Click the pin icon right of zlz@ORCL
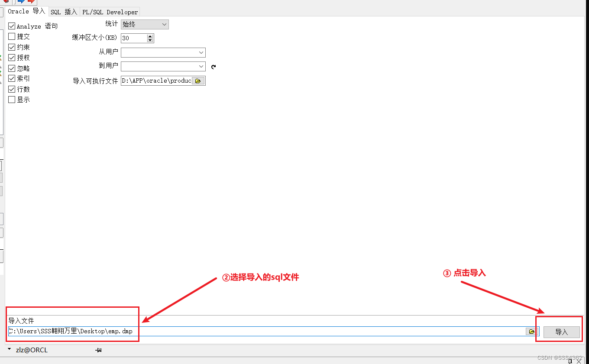The width and height of the screenshot is (589, 364). 99,350
